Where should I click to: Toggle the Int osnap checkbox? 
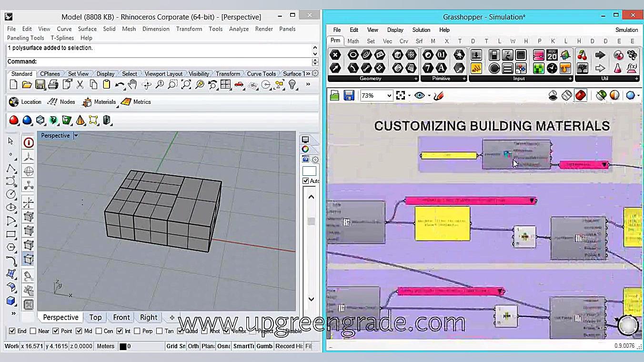pos(120,331)
